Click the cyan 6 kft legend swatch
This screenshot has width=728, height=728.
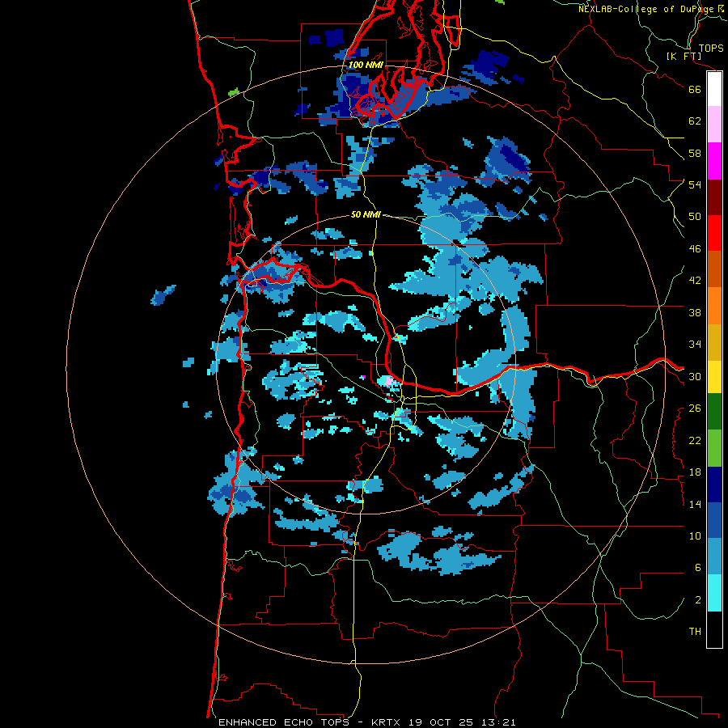714,593
